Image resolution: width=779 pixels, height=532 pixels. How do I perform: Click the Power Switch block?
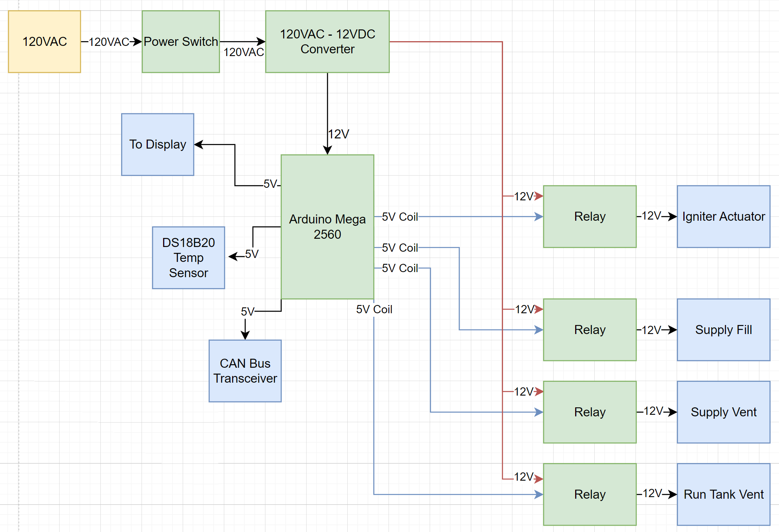pos(180,42)
